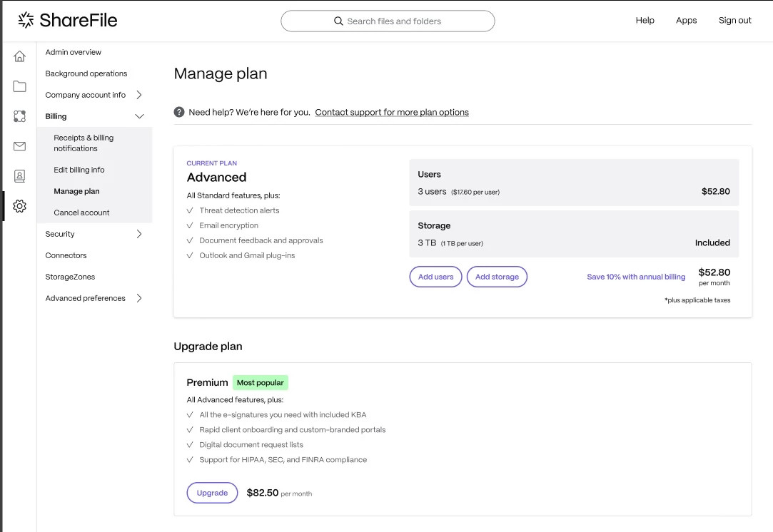Open the Folders icon in sidebar
This screenshot has width=773, height=532.
pos(20,86)
